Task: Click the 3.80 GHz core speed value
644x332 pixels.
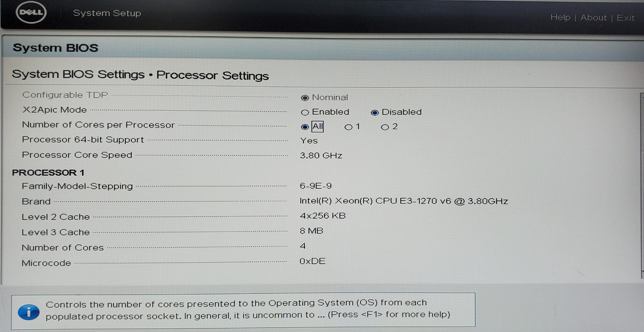Action: [321, 156]
